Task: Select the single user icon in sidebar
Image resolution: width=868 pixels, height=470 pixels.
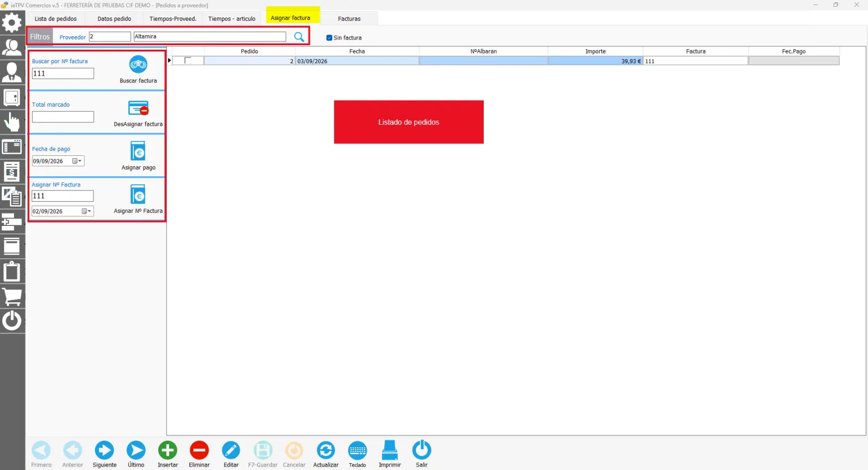Action: [x=12, y=72]
